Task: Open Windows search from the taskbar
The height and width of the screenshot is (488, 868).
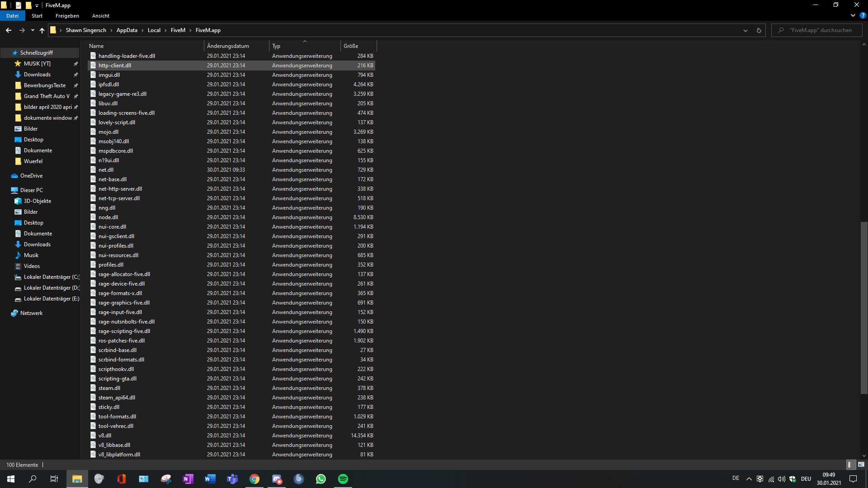Action: click(33, 479)
